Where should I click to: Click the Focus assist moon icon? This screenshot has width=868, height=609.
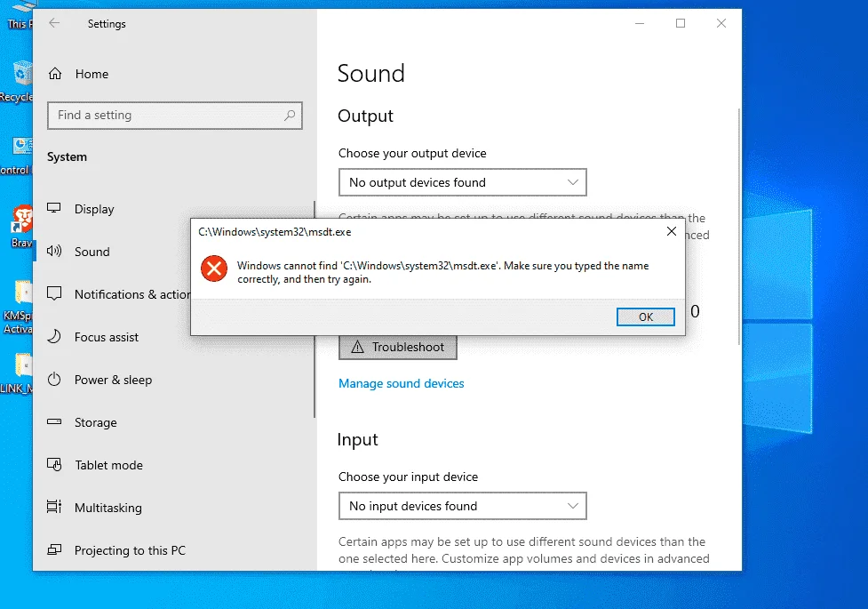click(54, 336)
